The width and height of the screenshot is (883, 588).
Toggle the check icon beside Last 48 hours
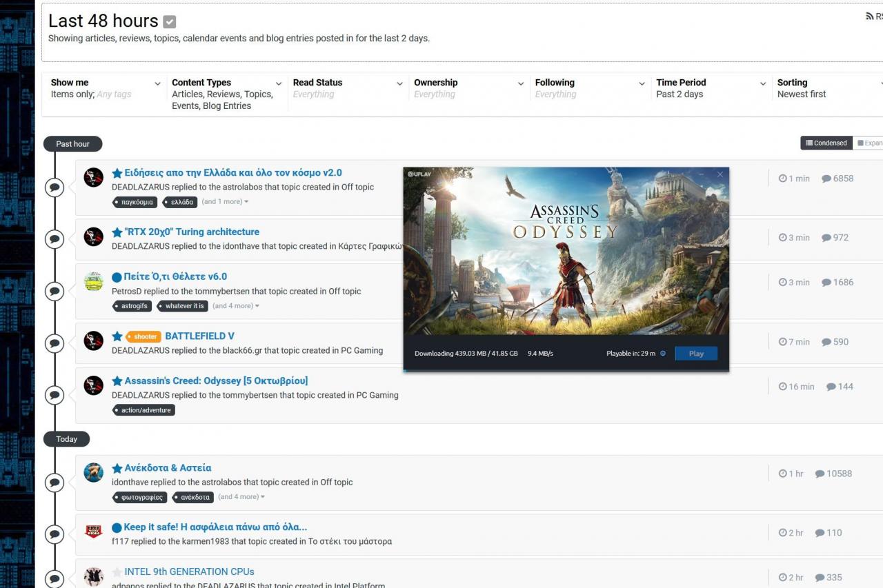click(x=169, y=22)
